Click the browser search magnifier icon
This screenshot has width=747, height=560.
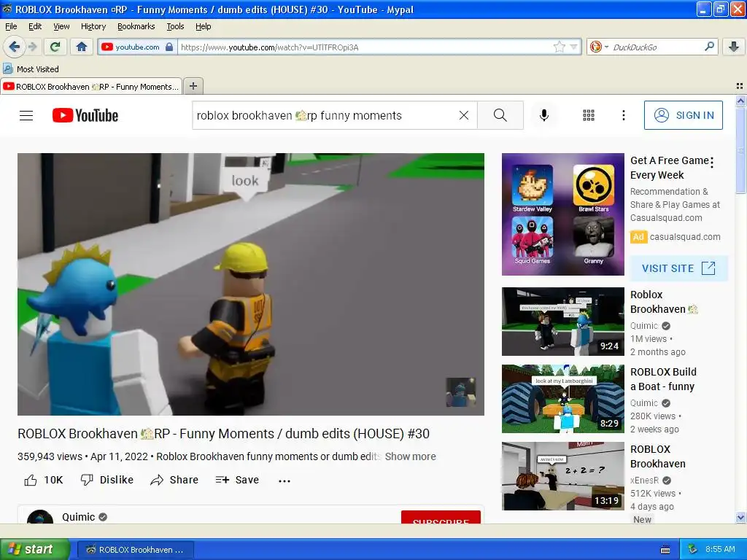(709, 47)
